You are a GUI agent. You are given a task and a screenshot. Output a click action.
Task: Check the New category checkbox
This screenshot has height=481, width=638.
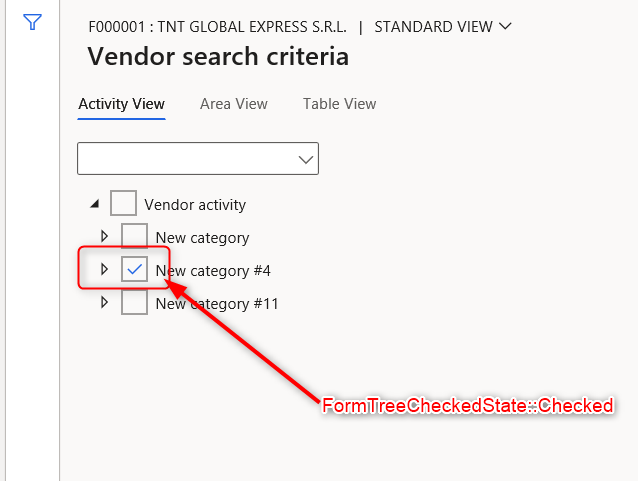pos(134,237)
